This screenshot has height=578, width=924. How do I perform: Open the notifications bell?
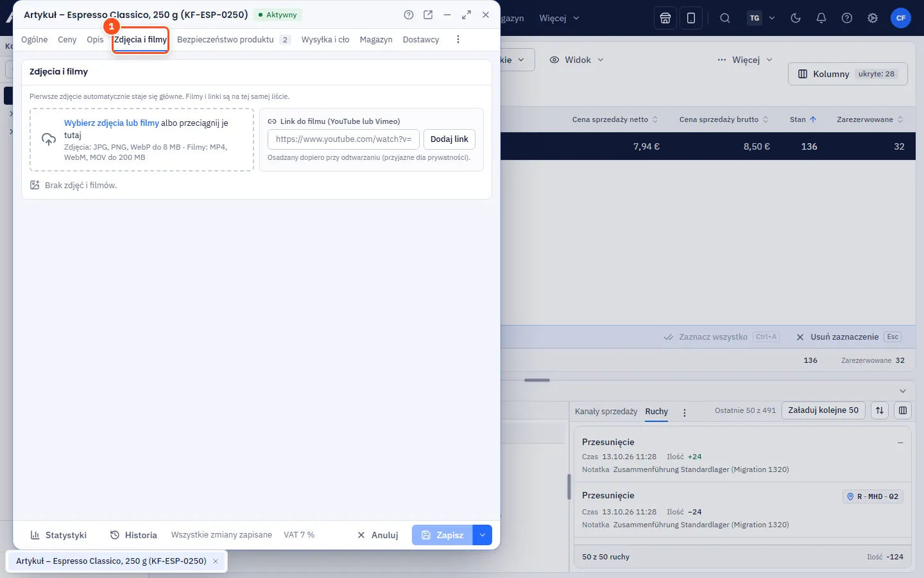pyautogui.click(x=821, y=18)
